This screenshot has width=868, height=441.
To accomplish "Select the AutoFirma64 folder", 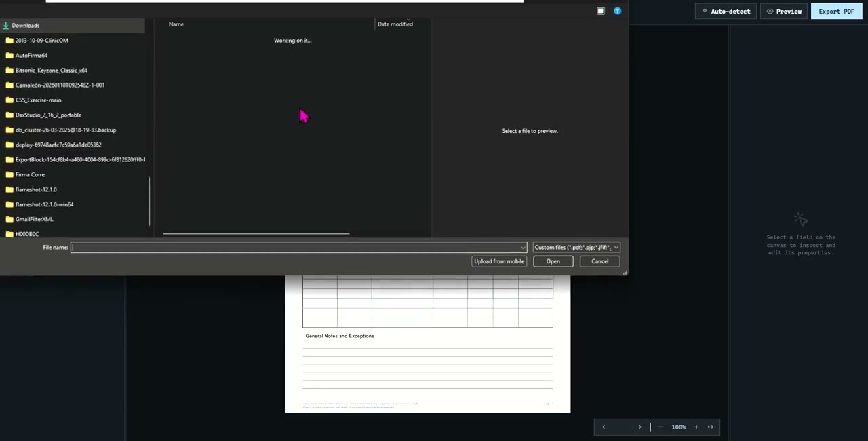I will point(31,56).
